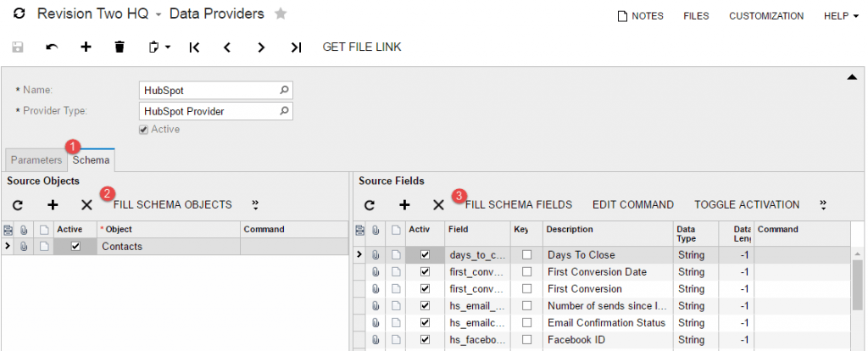Click EDIT COMMAND button
This screenshot has height=351, width=868.
633,205
